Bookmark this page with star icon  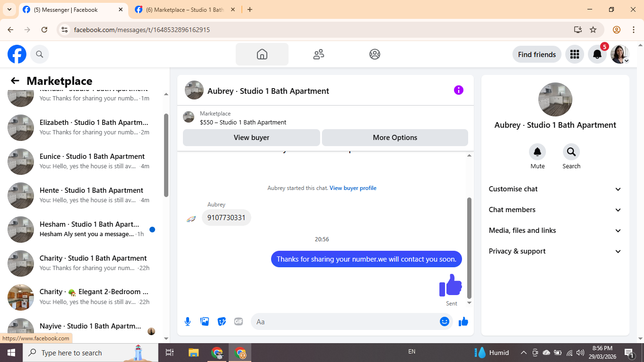pyautogui.click(x=593, y=30)
